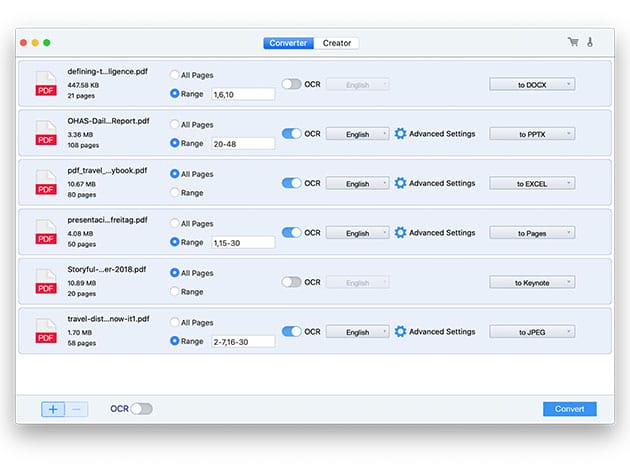Open English language dropdown for travel-dist file
630x473 pixels.
(357, 332)
